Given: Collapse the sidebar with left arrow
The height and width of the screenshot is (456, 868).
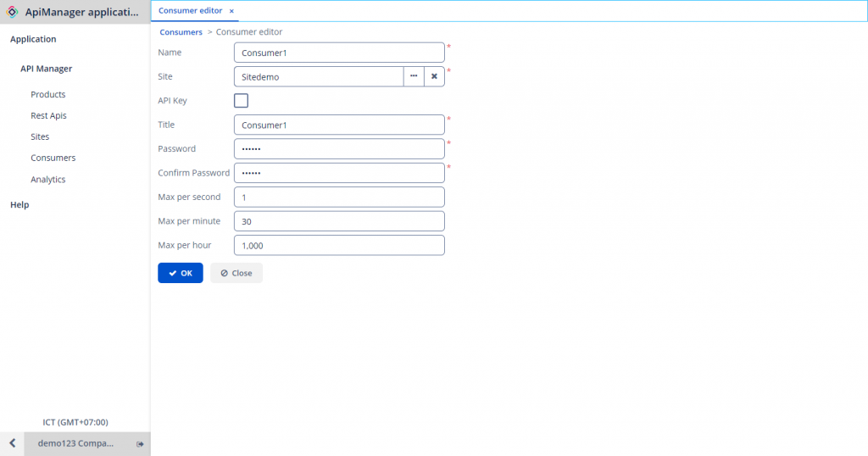Looking at the screenshot, I should click(12, 443).
